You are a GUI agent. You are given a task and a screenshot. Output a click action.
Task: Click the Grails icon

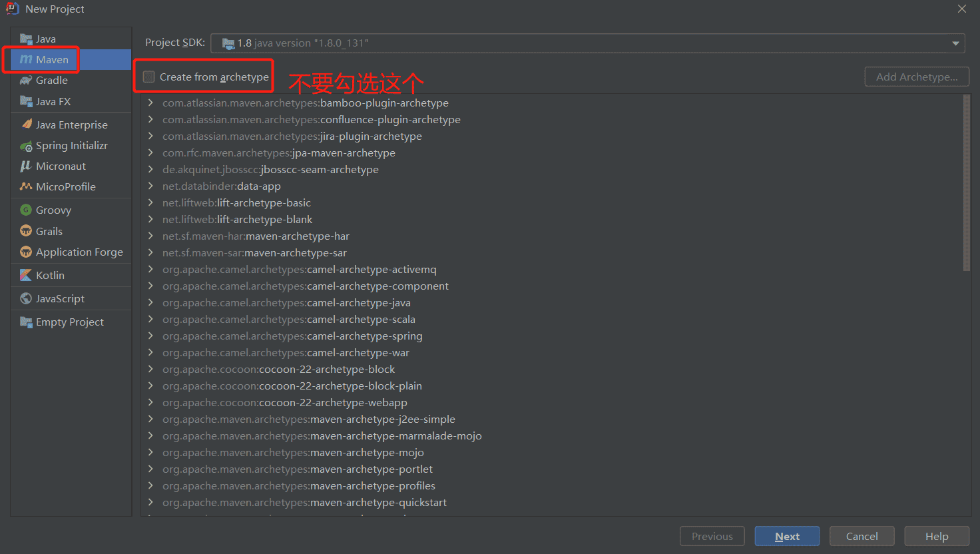click(x=26, y=231)
